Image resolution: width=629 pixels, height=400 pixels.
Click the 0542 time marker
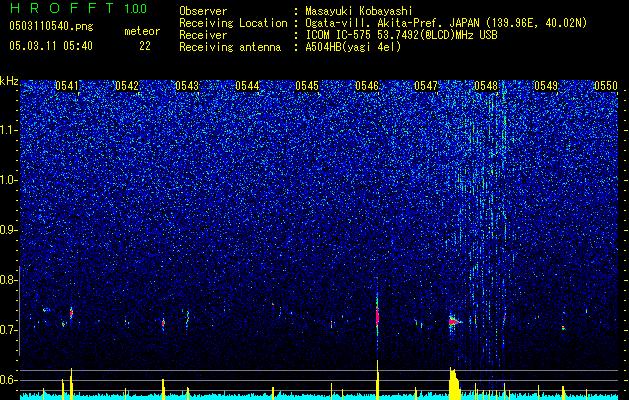pyautogui.click(x=127, y=86)
